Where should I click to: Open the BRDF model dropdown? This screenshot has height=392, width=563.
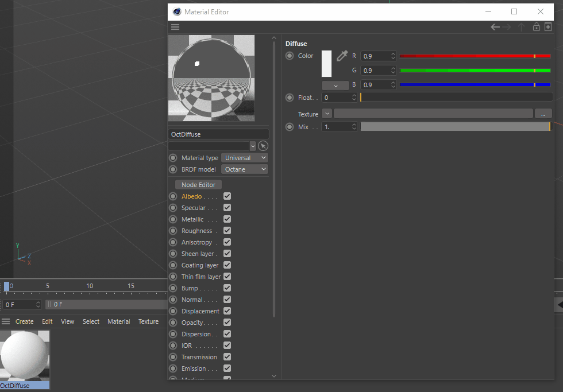245,169
